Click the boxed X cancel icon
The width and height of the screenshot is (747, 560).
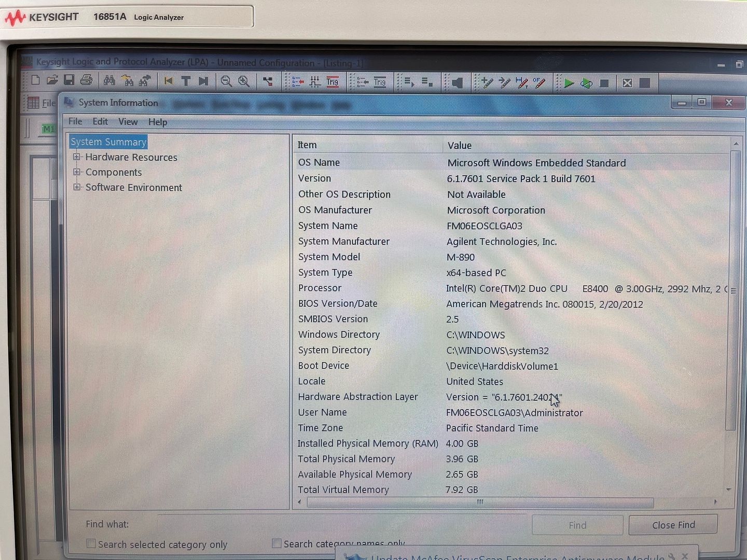(627, 83)
